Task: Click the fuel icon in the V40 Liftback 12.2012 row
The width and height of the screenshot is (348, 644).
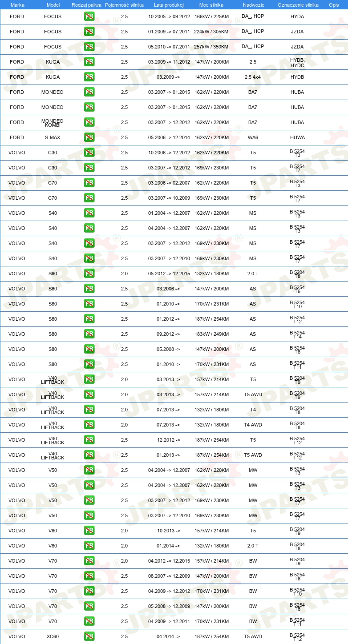Action: pos(89,440)
